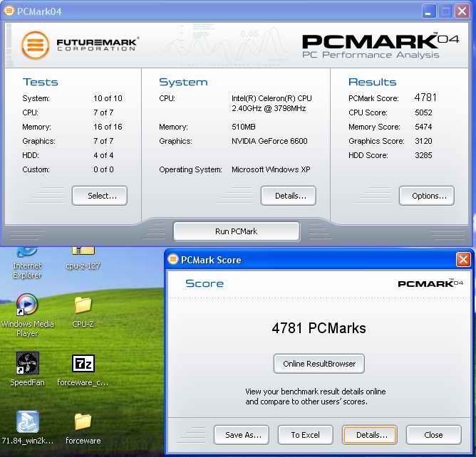The width and height of the screenshot is (476, 457).
Task: Click the HDD Score value 3285
Action: pos(423,155)
